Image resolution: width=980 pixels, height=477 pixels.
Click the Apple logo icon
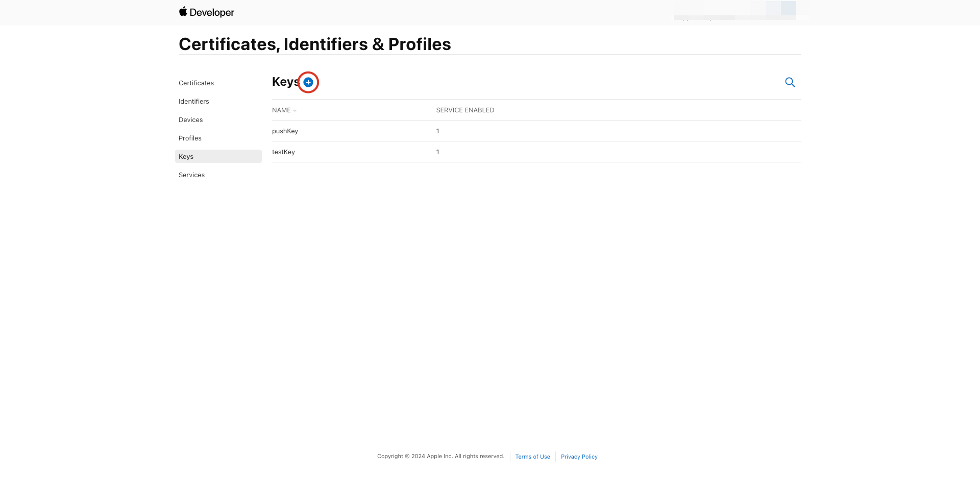(x=183, y=11)
